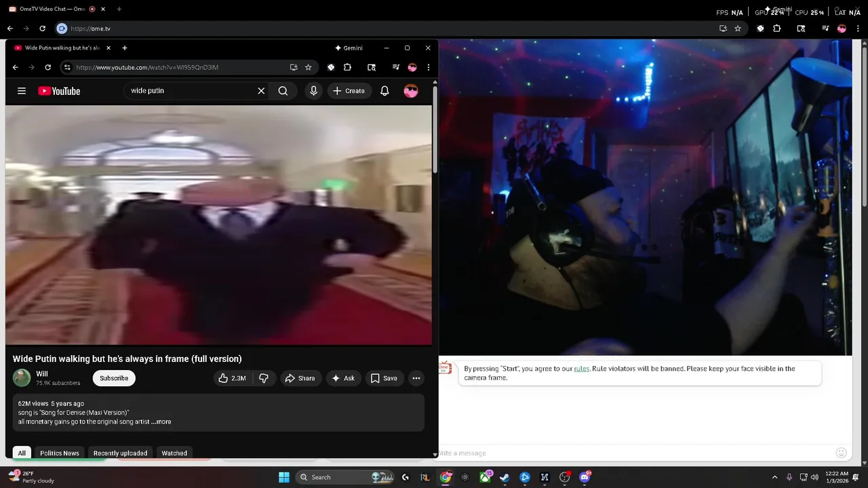Open a new tab in YouTube window

click(125, 48)
